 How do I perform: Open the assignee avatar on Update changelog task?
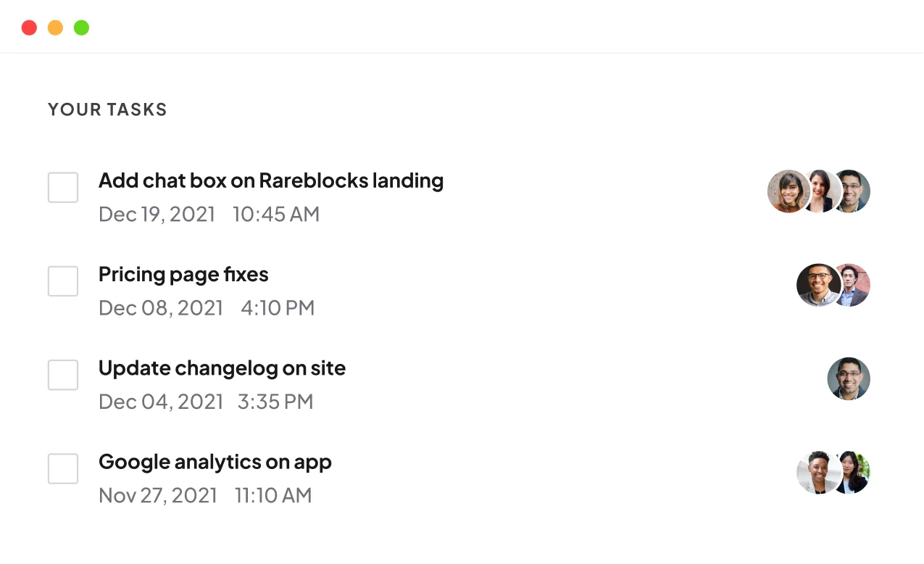849,378
